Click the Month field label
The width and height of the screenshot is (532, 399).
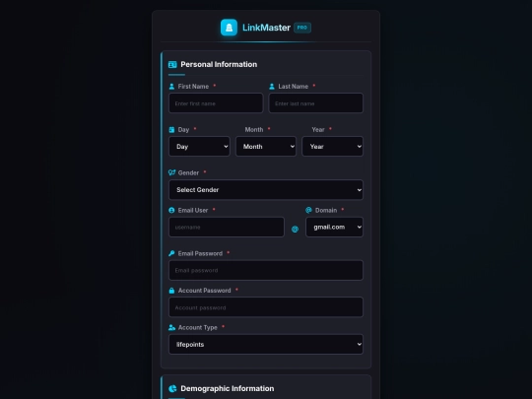point(254,130)
